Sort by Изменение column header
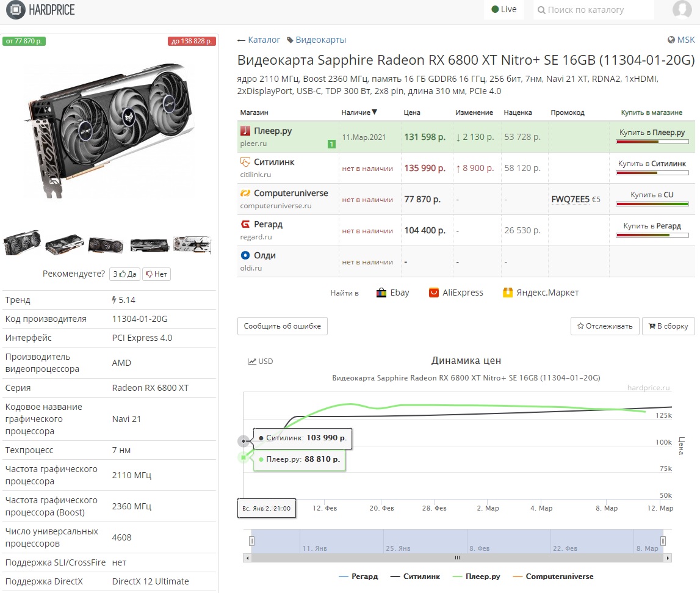700x593 pixels. (474, 112)
